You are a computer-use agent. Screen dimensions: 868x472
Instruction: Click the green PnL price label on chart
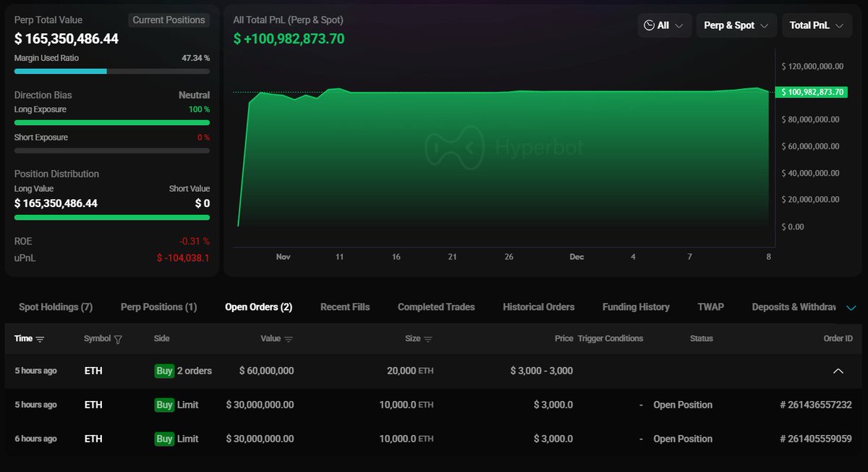[811, 92]
